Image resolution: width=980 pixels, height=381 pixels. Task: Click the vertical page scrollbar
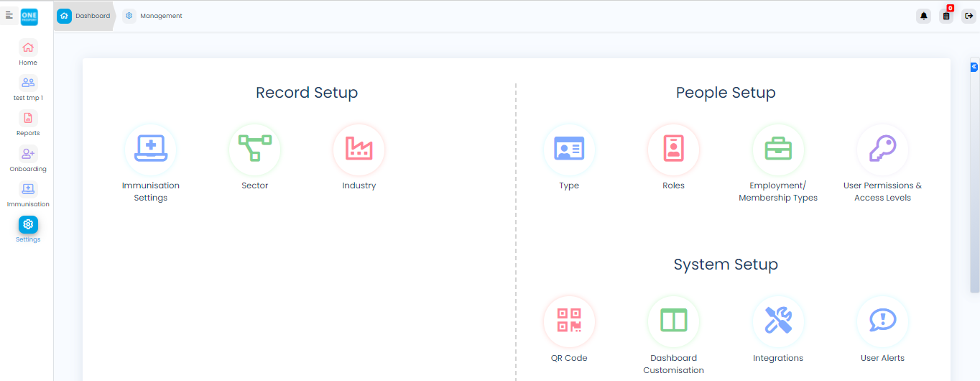pyautogui.click(x=974, y=176)
